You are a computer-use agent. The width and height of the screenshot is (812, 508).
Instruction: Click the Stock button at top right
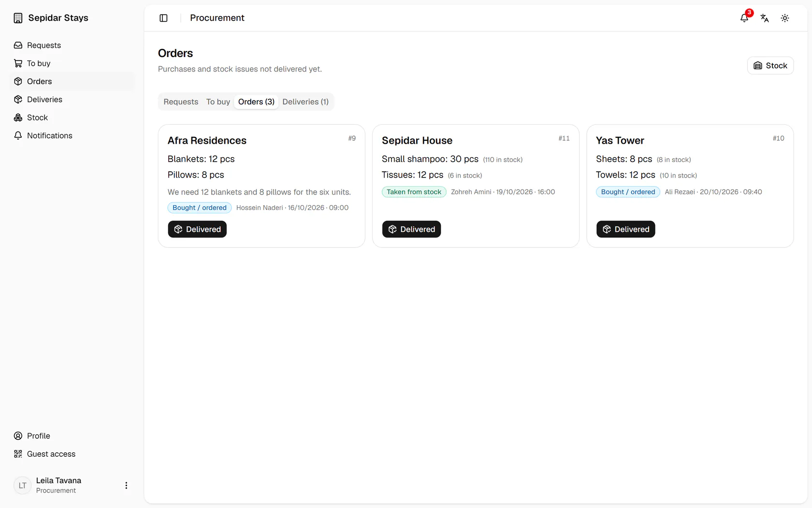(770, 66)
